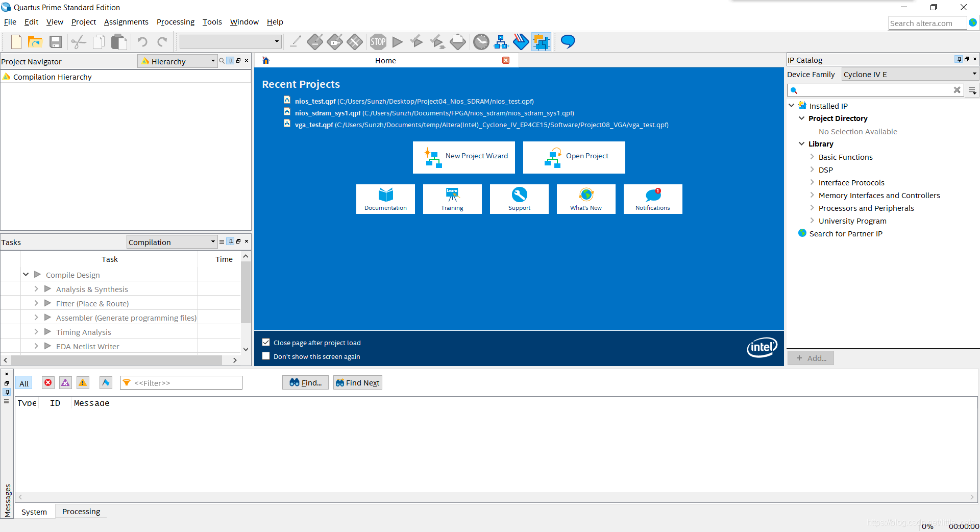980x532 pixels.
Task: Click the Paste clipboard icon
Action: 119,42
